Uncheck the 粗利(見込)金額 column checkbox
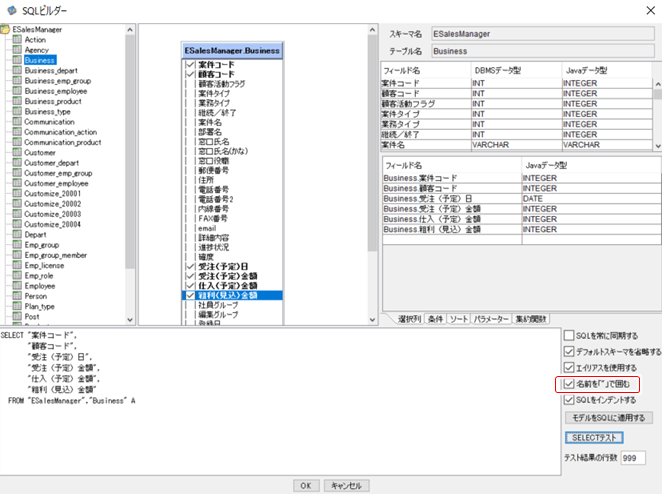 (190, 296)
